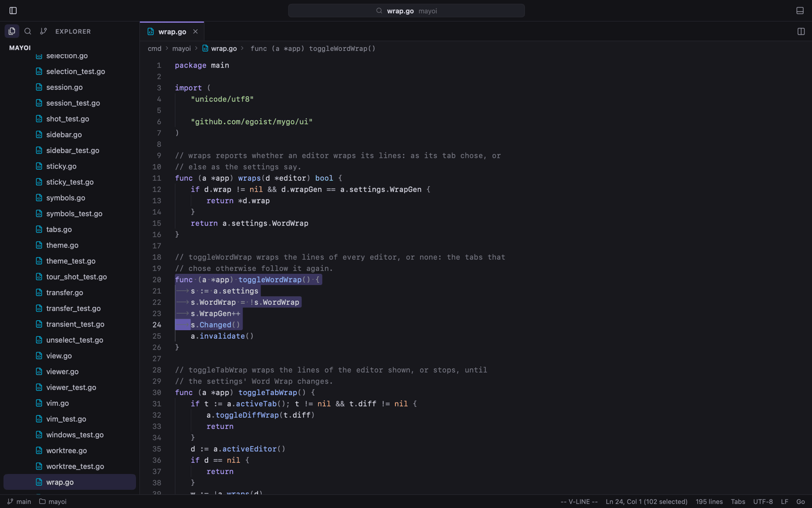Image resolution: width=812 pixels, height=508 pixels.
Task: Open view.go in explorer
Action: (70, 356)
